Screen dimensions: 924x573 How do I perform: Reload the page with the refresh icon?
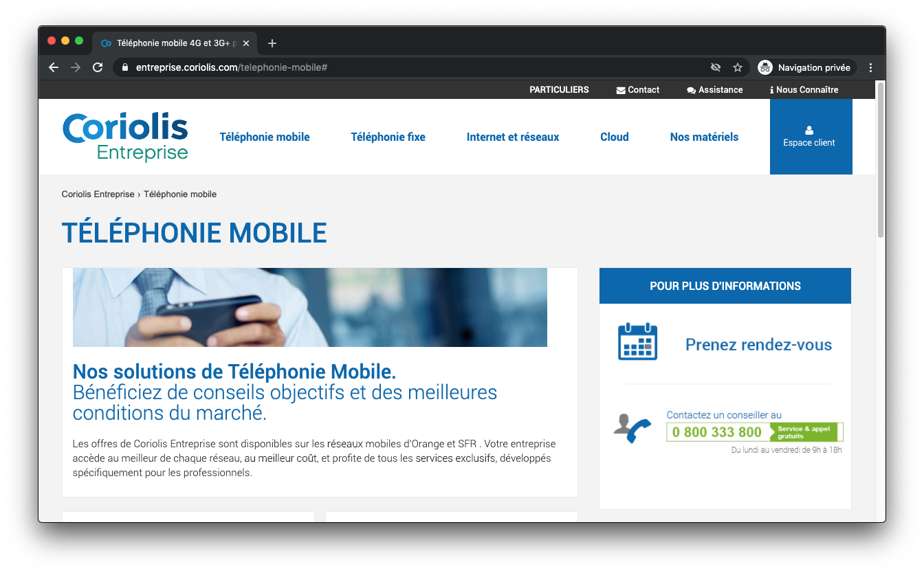pos(98,67)
